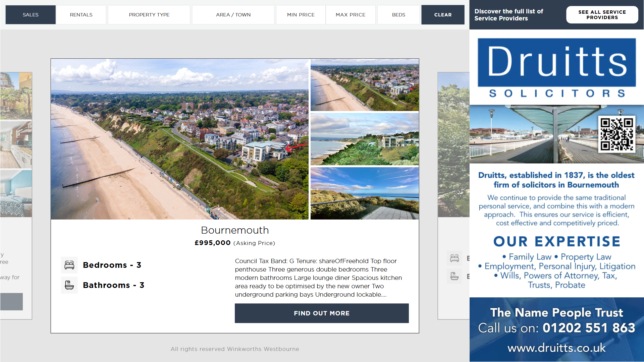Switch to Rentals listings
This screenshot has height=362, width=644.
[x=81, y=15]
